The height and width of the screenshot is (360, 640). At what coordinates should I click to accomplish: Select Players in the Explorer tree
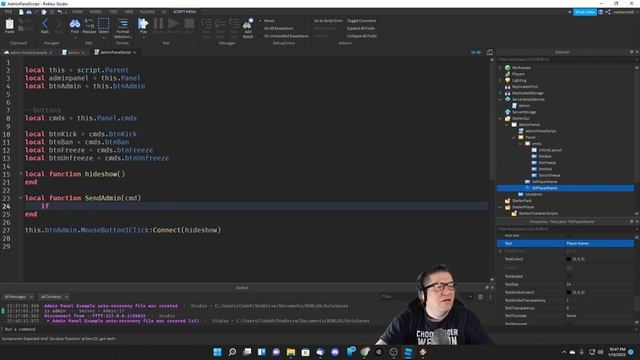pos(518,74)
